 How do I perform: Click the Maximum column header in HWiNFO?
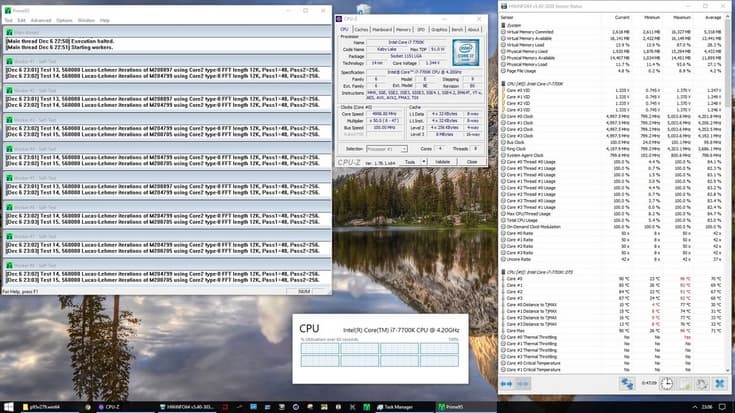tap(682, 17)
